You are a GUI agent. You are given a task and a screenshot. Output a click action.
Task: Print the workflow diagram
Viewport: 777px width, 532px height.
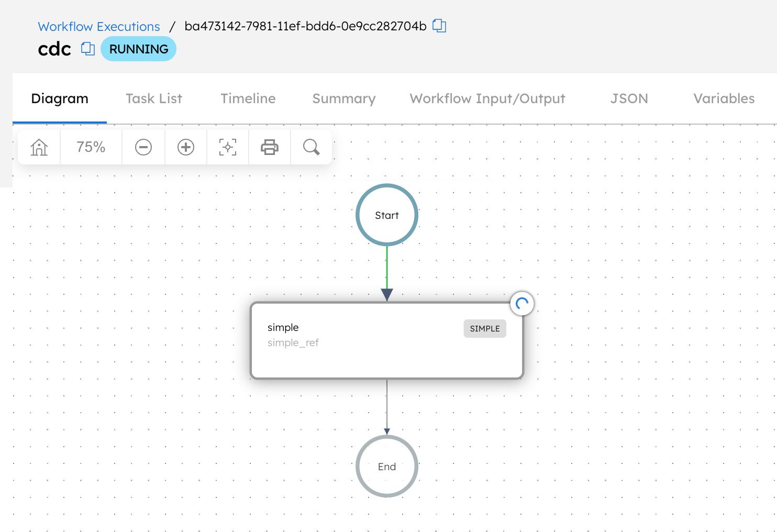pyautogui.click(x=270, y=148)
